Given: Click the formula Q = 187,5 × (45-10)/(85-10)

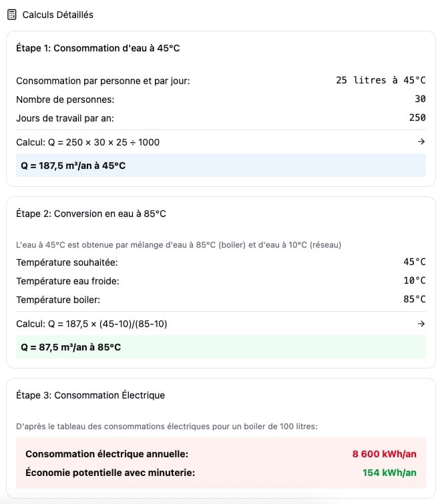Looking at the screenshot, I should point(91,324).
